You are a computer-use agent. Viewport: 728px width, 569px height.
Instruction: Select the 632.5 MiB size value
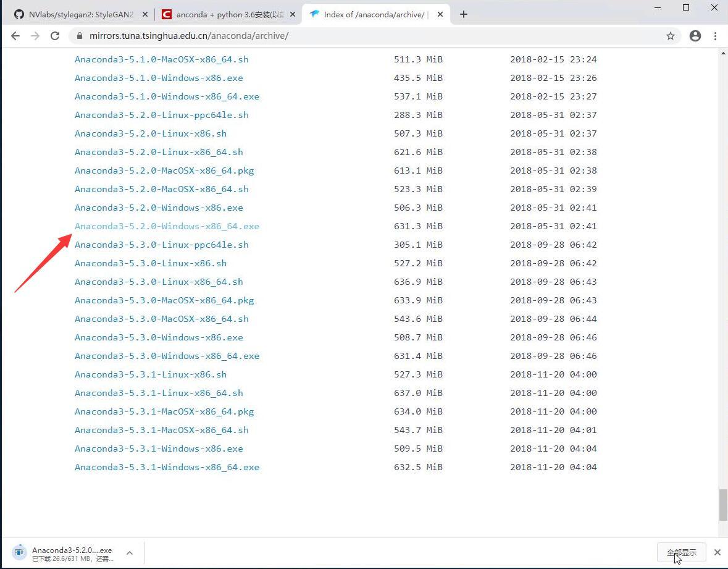[x=418, y=467]
